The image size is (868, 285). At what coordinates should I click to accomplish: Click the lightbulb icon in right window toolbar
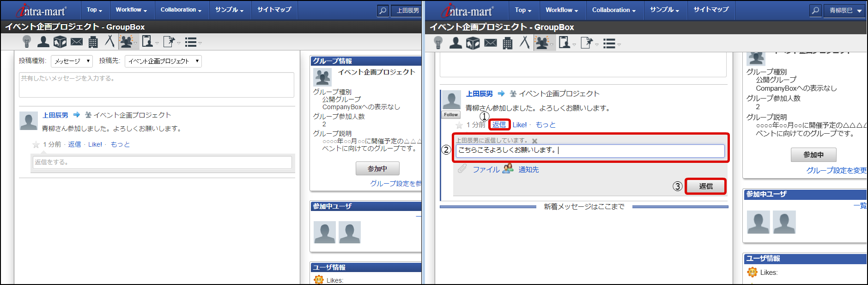coord(438,43)
